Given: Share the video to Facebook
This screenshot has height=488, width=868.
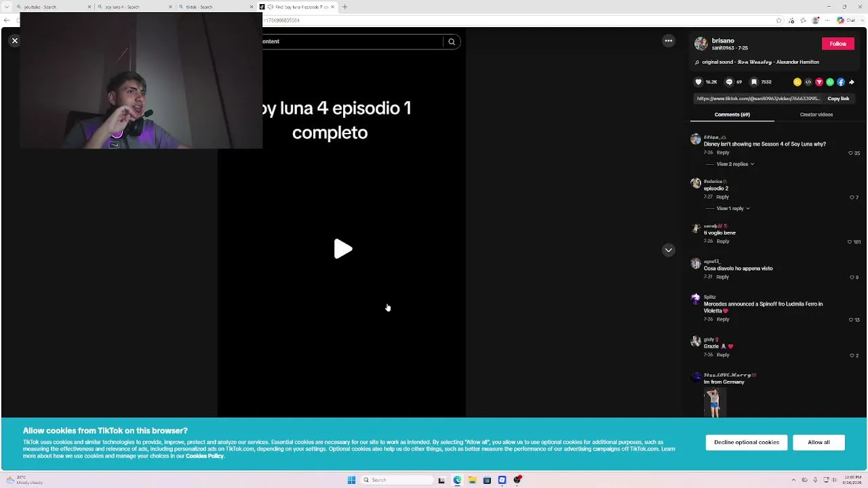Looking at the screenshot, I should 841,82.
